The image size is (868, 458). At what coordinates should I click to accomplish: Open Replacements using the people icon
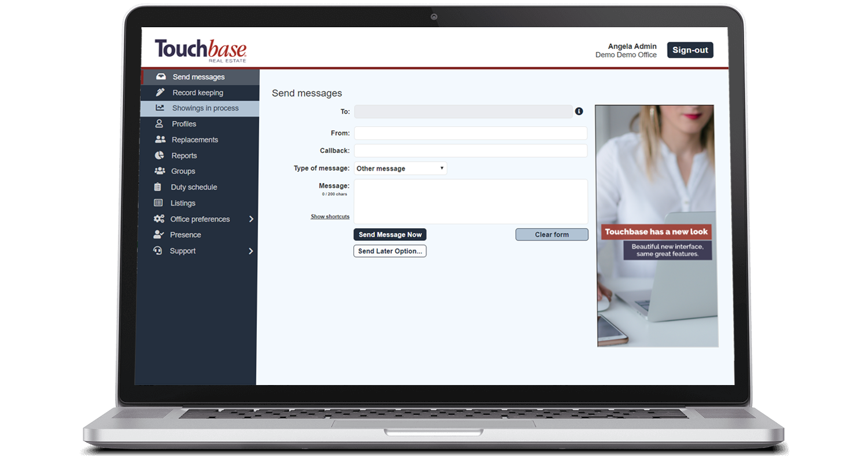pos(159,139)
